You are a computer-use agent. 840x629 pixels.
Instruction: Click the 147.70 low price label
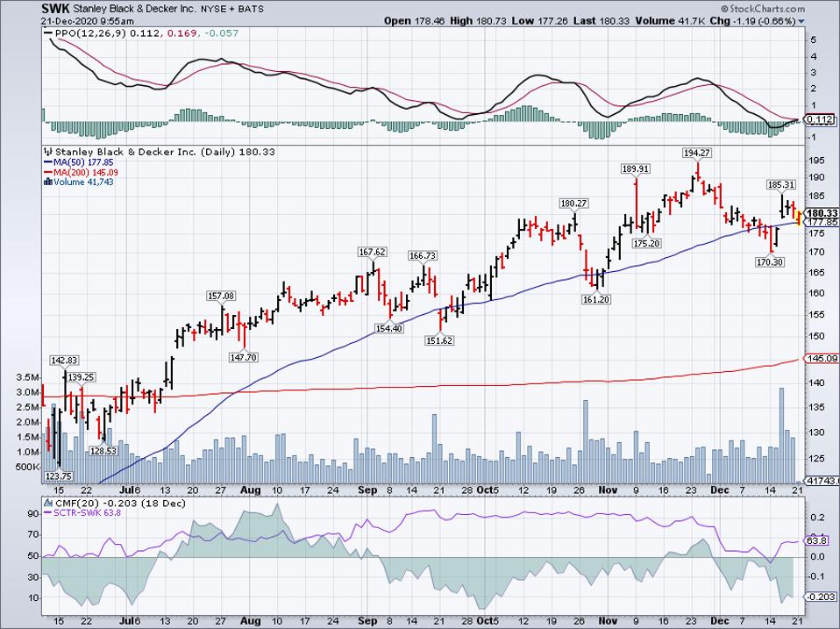(243, 357)
